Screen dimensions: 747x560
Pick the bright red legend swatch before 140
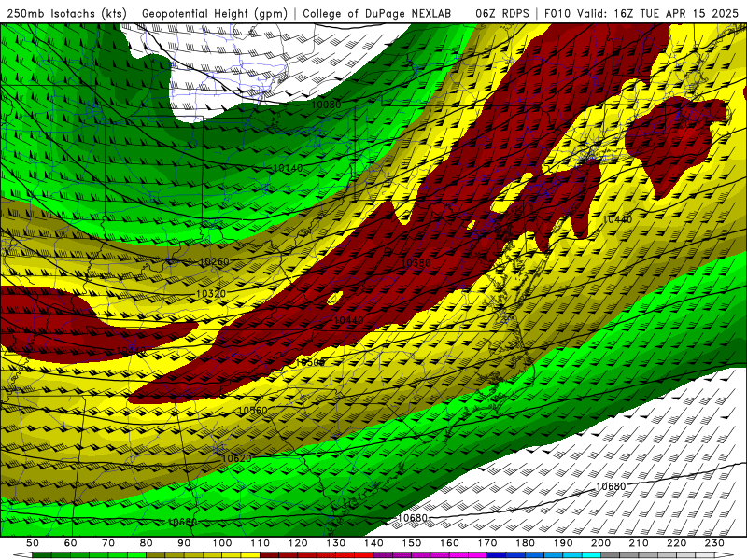pos(364,555)
